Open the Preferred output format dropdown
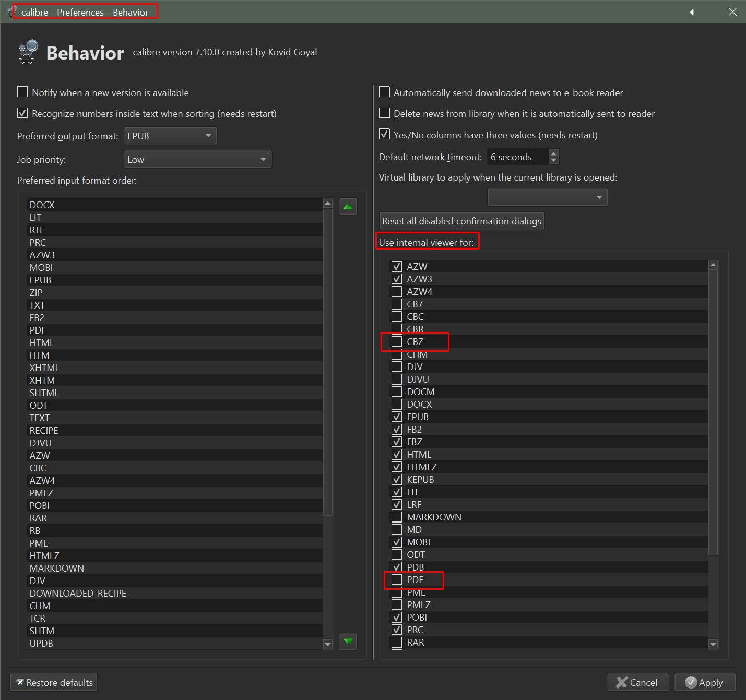This screenshot has width=746, height=700. [170, 136]
